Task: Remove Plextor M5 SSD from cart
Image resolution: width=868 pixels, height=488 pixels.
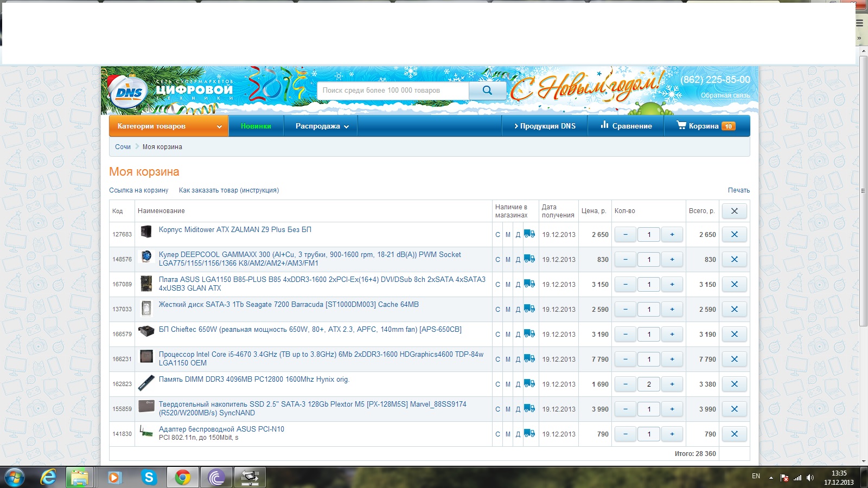Action: click(734, 409)
